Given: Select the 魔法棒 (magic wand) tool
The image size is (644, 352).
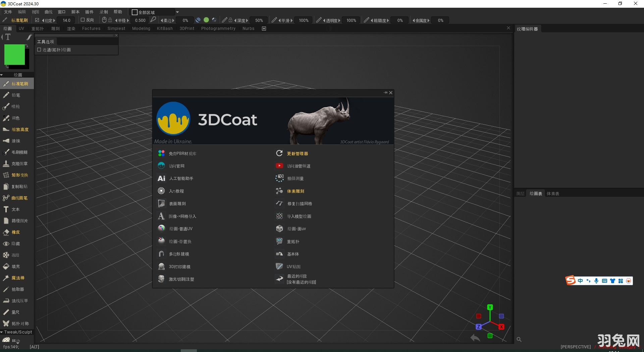Looking at the screenshot, I should (18, 278).
